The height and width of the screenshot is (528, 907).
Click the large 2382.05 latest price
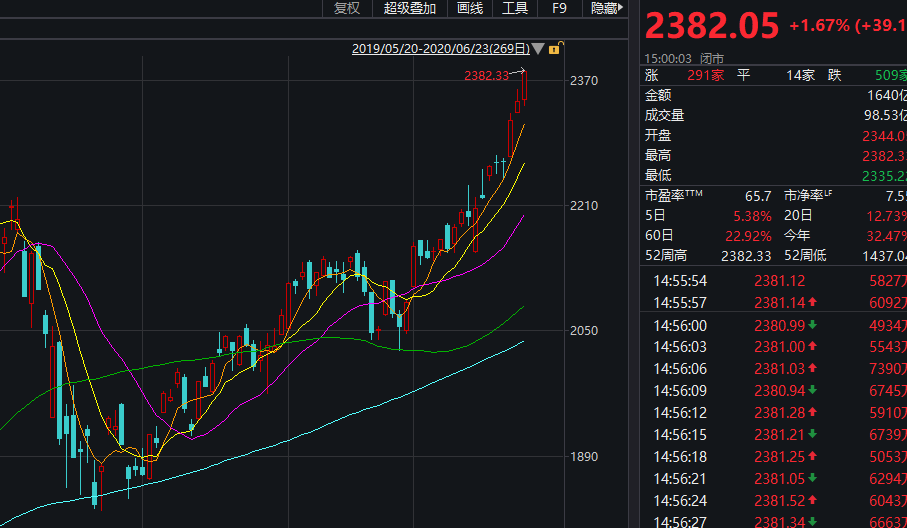point(711,26)
